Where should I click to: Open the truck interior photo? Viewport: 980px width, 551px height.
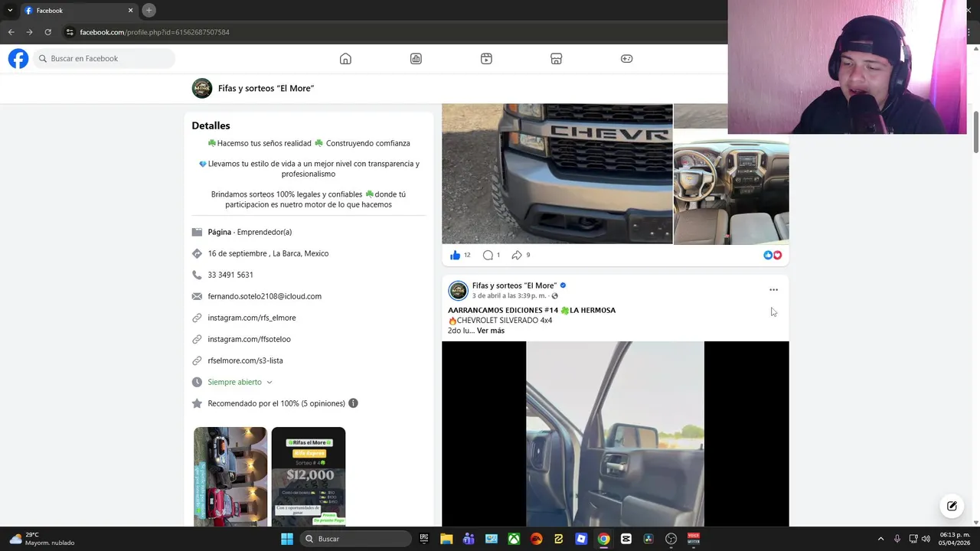(x=731, y=187)
